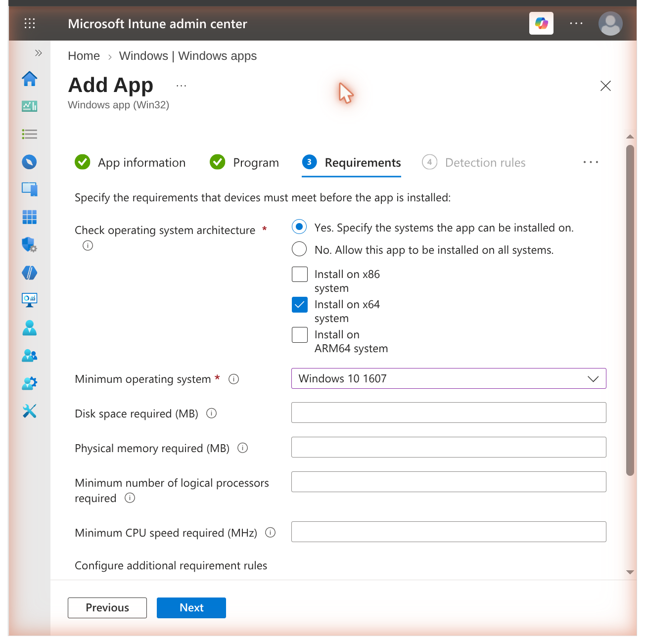
Task: Open Minimum operating system dropdown
Action: [449, 378]
